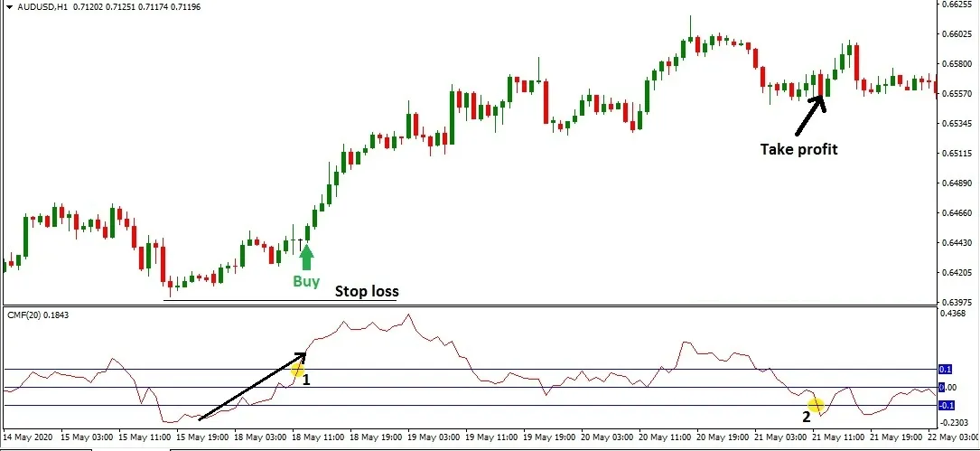Click price level 0.64205 on the axis
This screenshot has width=980, height=451.
[957, 273]
